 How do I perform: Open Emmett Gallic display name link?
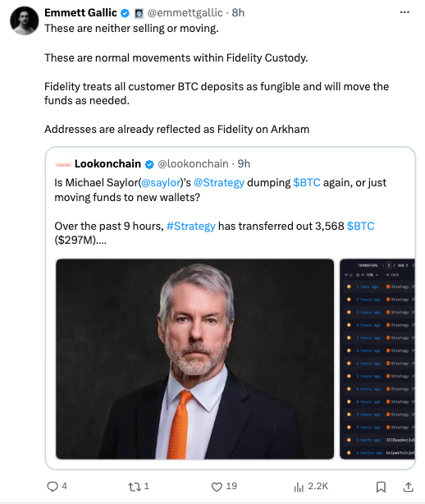80,13
